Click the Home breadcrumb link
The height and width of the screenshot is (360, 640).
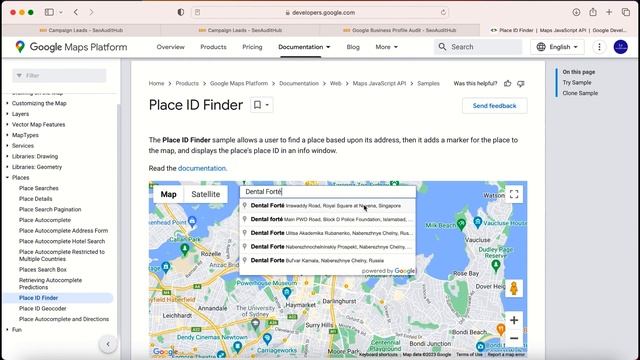pos(156,83)
